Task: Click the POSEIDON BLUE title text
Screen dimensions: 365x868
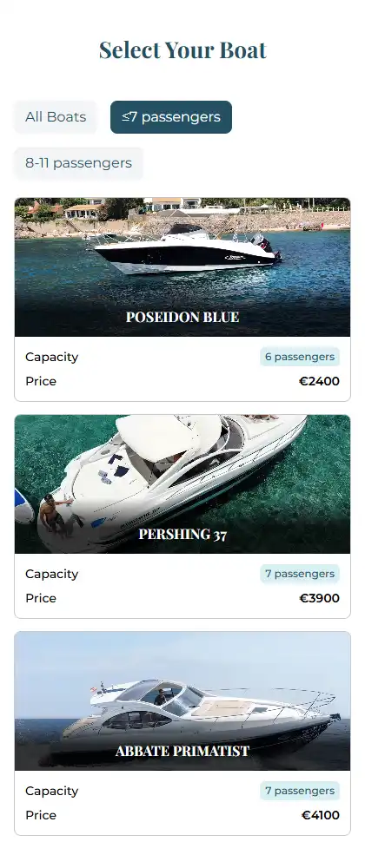Action: 182,317
